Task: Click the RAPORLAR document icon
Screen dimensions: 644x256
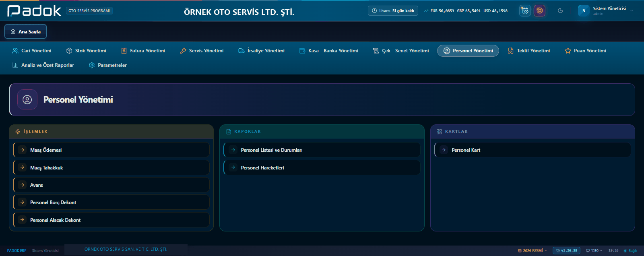Action: tap(229, 132)
